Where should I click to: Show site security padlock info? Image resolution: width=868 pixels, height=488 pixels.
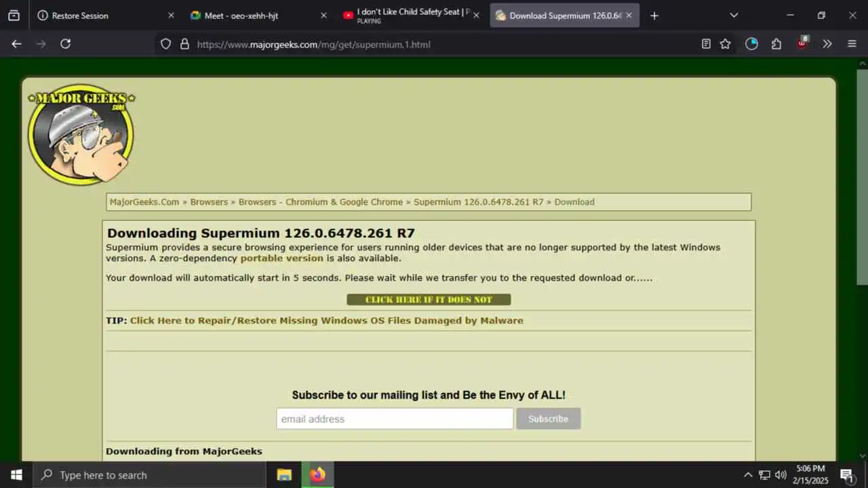click(x=184, y=44)
